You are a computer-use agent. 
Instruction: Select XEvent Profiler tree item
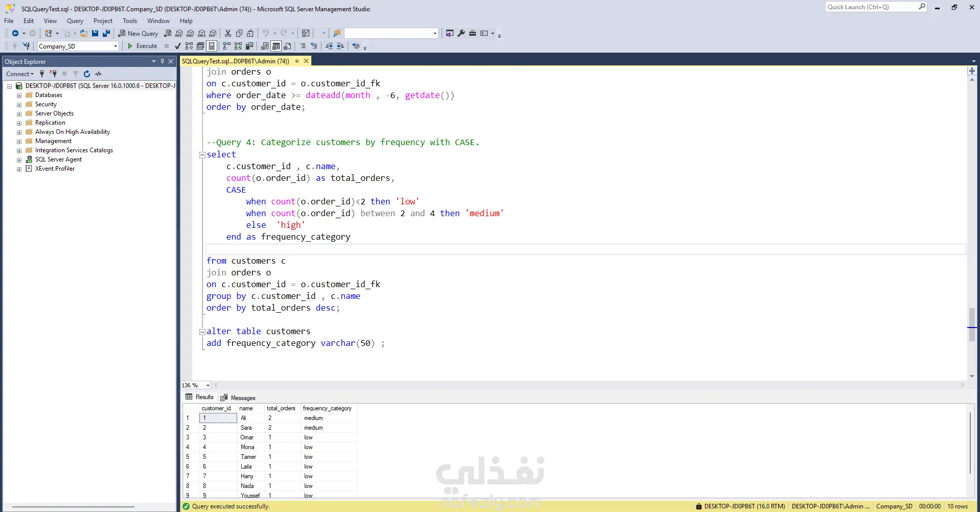[55, 169]
